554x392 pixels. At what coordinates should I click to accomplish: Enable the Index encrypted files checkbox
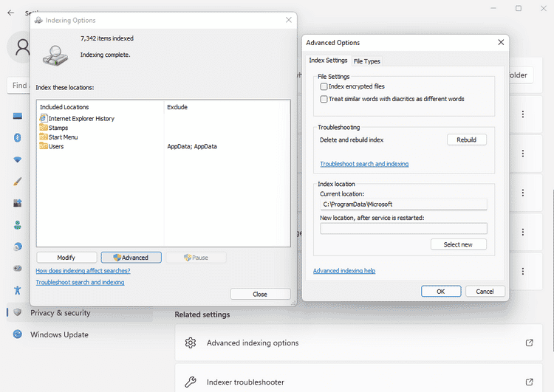[324, 87]
